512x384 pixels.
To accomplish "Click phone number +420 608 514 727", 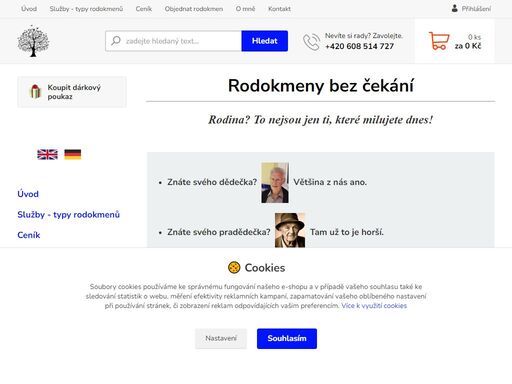I will point(360,46).
